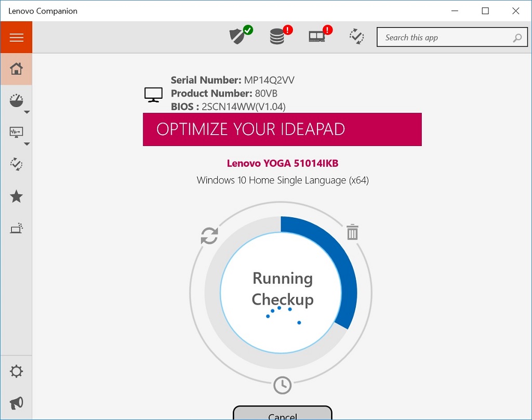The image size is (532, 420).
Task: Maximize the Lenovo Companion window
Action: point(485,11)
